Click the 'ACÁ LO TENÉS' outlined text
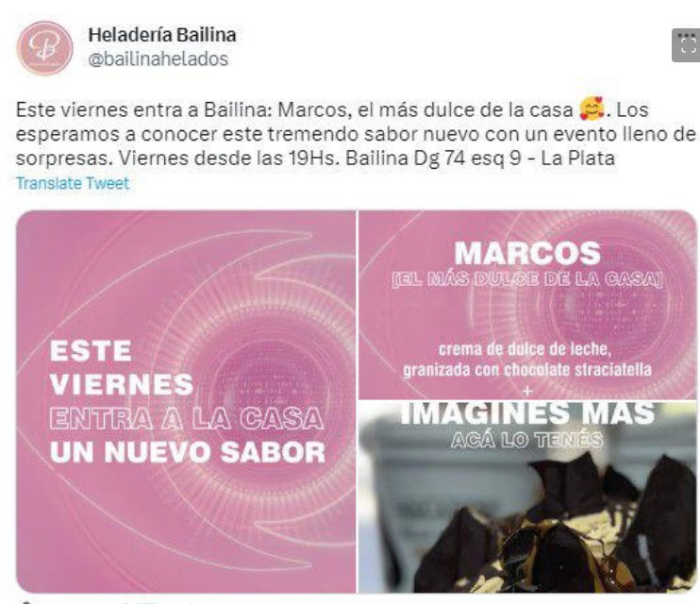This screenshot has width=700, height=604. pos(527,441)
